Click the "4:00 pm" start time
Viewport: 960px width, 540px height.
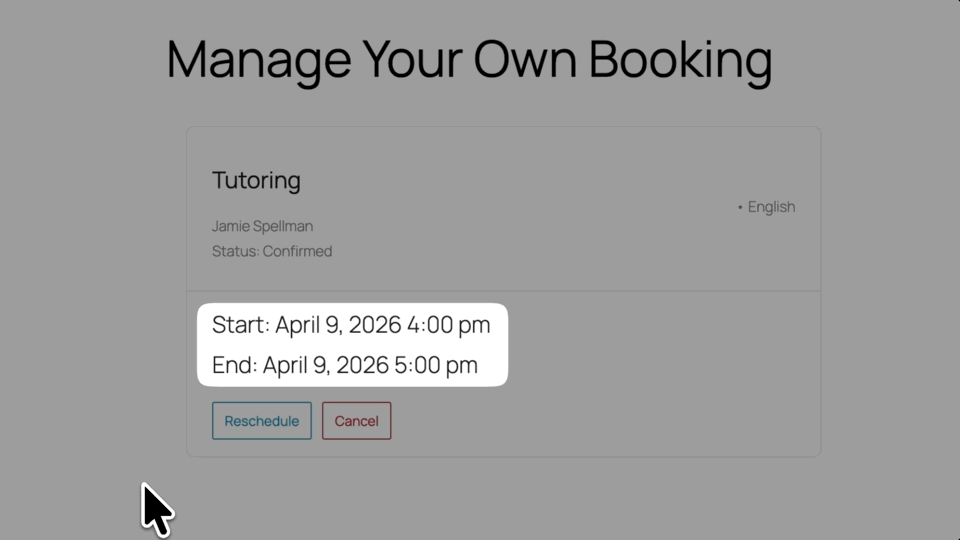(x=448, y=325)
